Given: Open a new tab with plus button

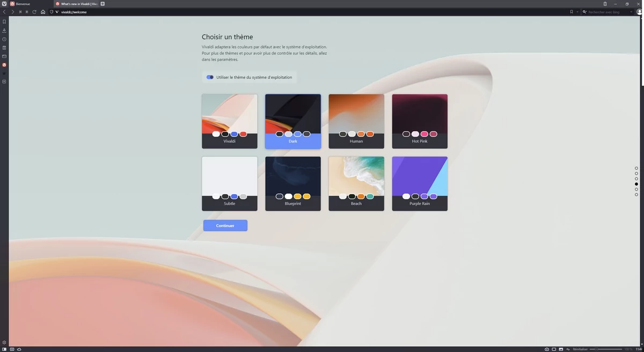Looking at the screenshot, I should pos(103,4).
